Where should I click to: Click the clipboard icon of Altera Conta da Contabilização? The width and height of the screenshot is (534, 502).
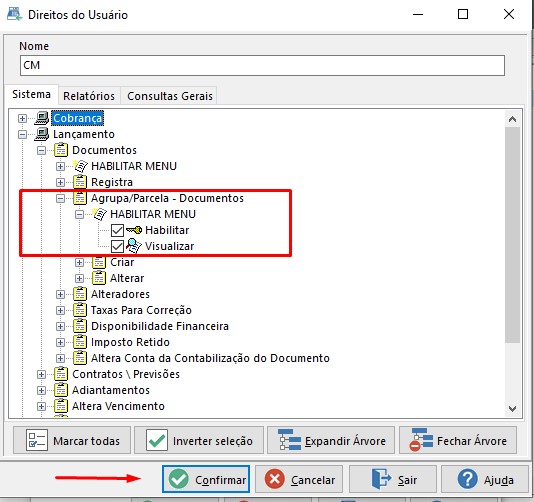(x=80, y=358)
